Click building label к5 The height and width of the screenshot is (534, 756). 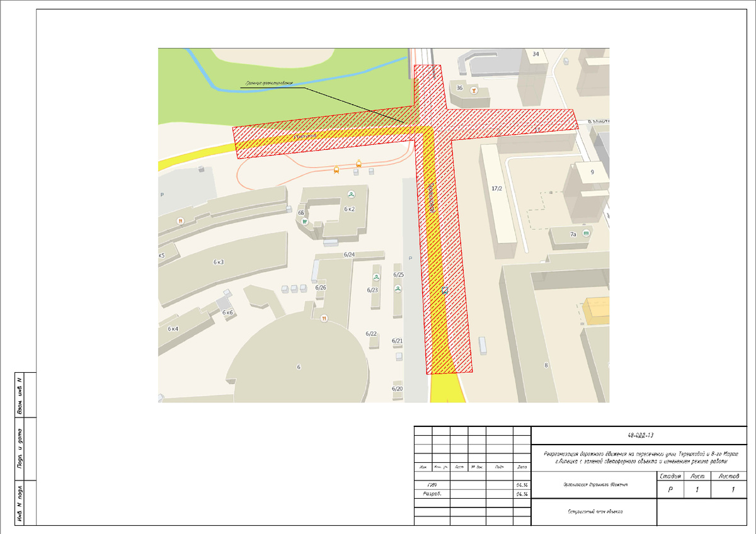[161, 255]
